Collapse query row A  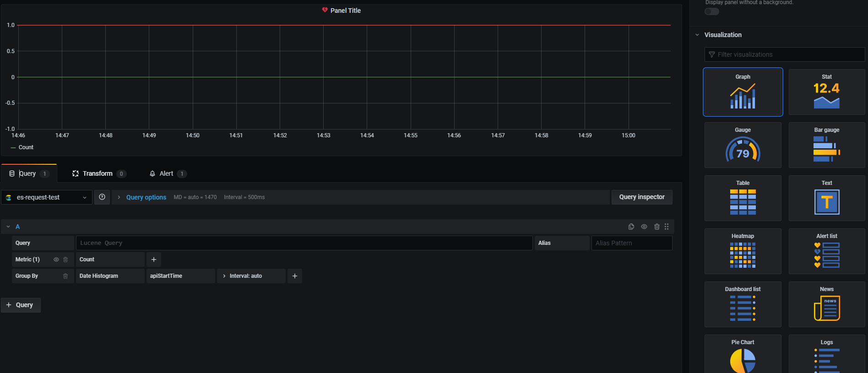coord(8,227)
